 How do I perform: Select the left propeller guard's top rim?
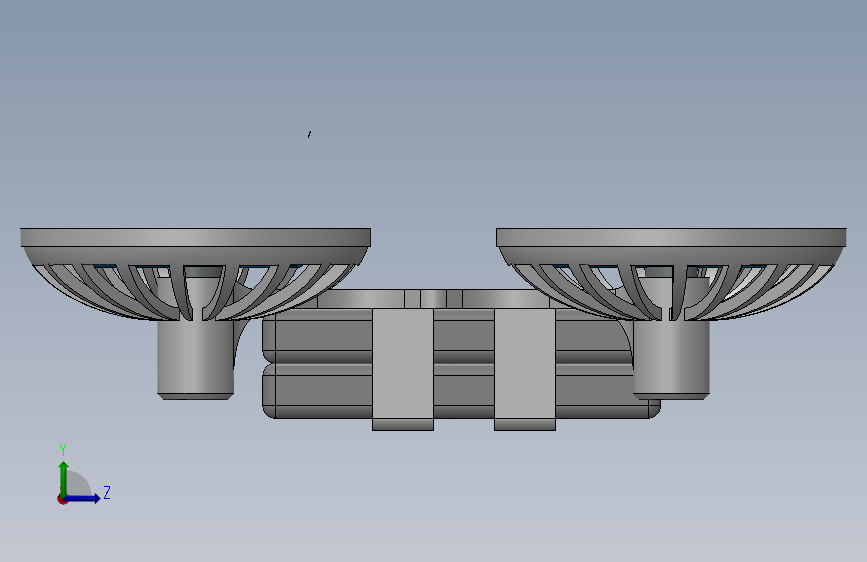pos(196,237)
